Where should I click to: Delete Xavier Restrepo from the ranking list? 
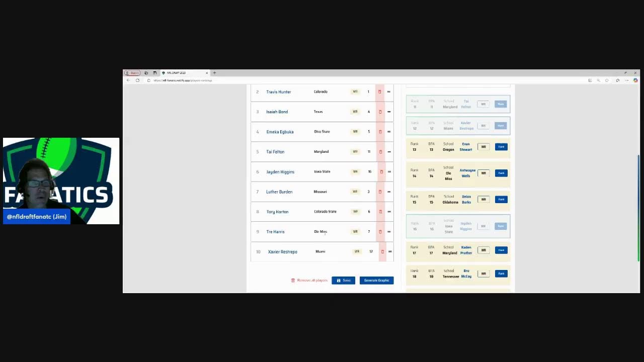382,251
